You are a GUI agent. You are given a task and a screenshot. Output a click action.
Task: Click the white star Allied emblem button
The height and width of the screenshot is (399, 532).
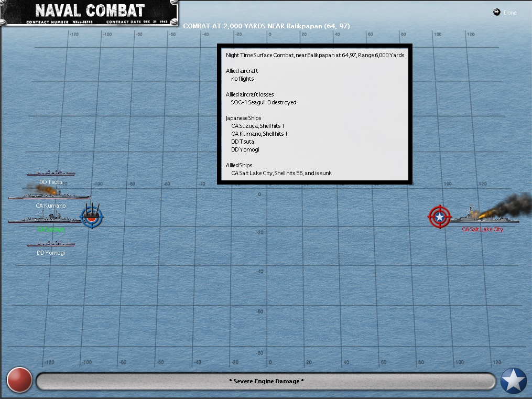(513, 381)
